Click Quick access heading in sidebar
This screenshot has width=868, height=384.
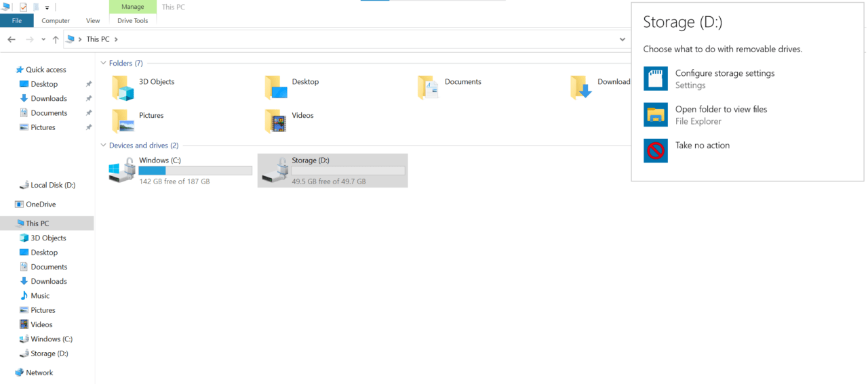coord(46,70)
